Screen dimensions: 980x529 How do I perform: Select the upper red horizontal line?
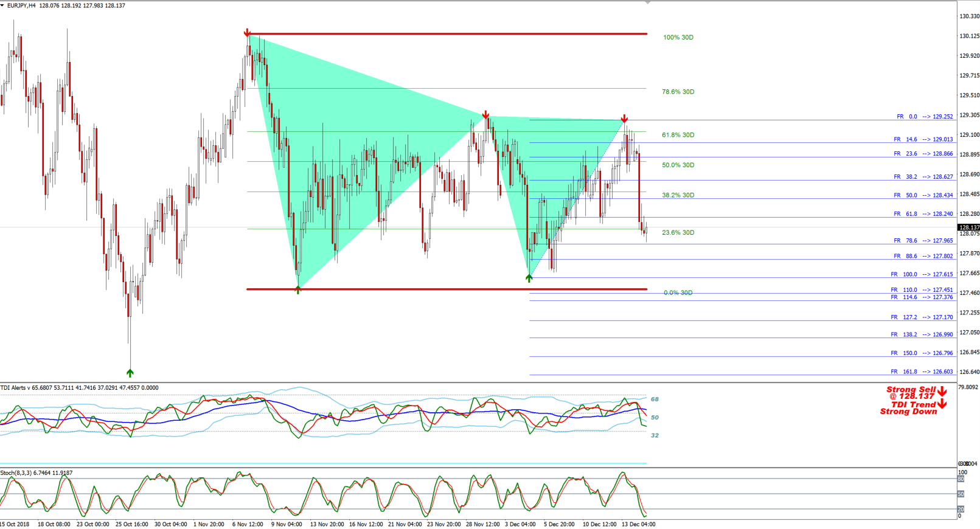pyautogui.click(x=447, y=34)
